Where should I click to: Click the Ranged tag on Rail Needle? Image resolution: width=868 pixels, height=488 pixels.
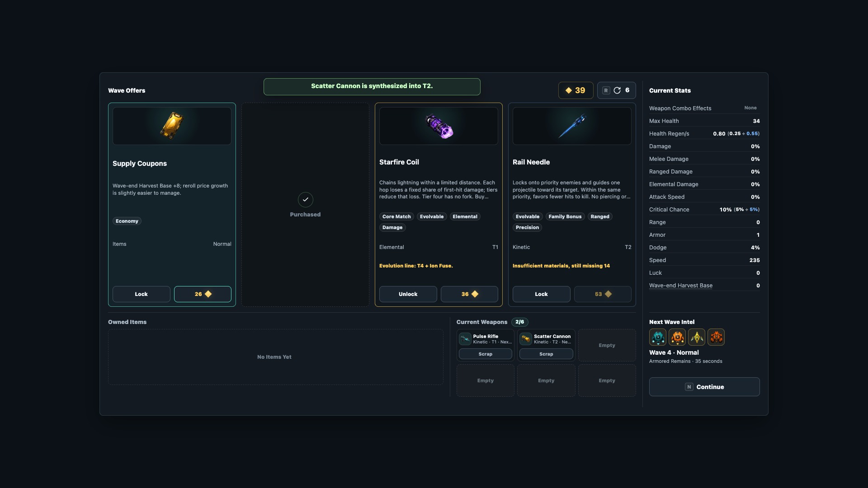click(600, 216)
